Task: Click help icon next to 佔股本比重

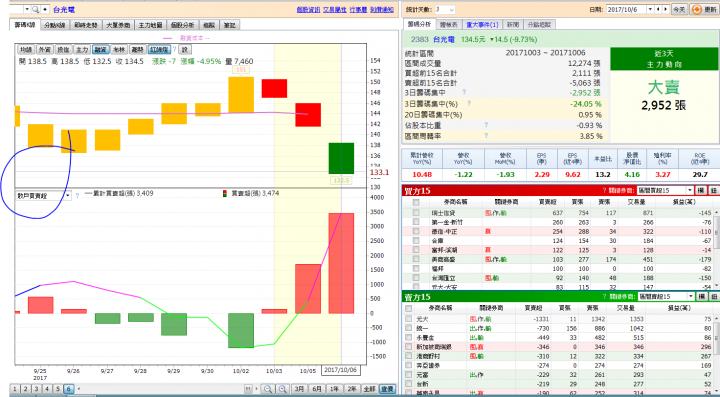Action: [x=486, y=125]
